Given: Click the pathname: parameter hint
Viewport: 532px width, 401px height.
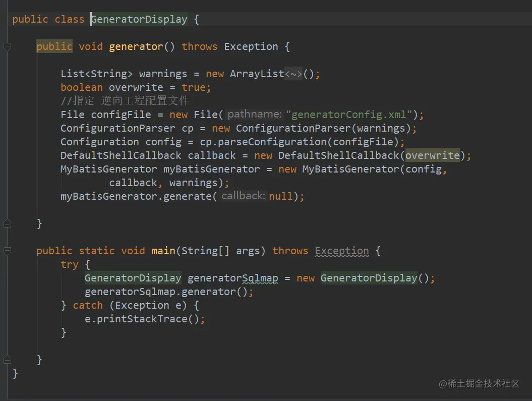Looking at the screenshot, I should coord(255,114).
